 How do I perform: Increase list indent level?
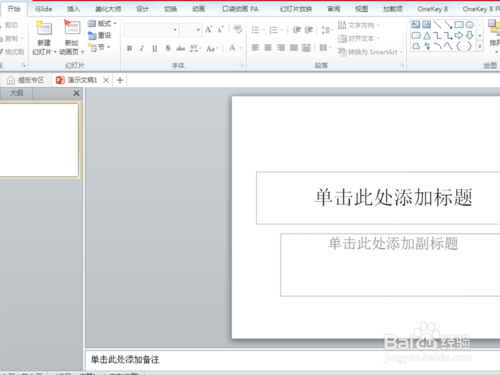point(309,30)
